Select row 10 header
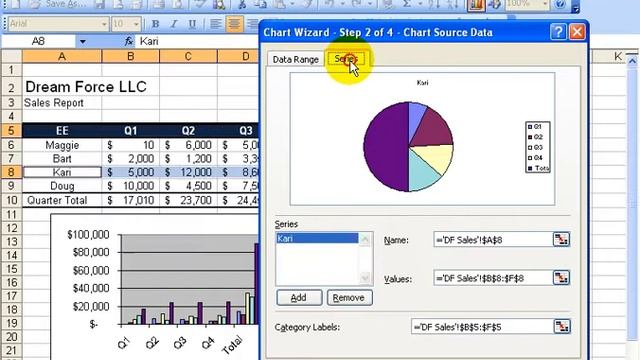Image resolution: width=640 pixels, height=360 pixels. click(x=11, y=200)
